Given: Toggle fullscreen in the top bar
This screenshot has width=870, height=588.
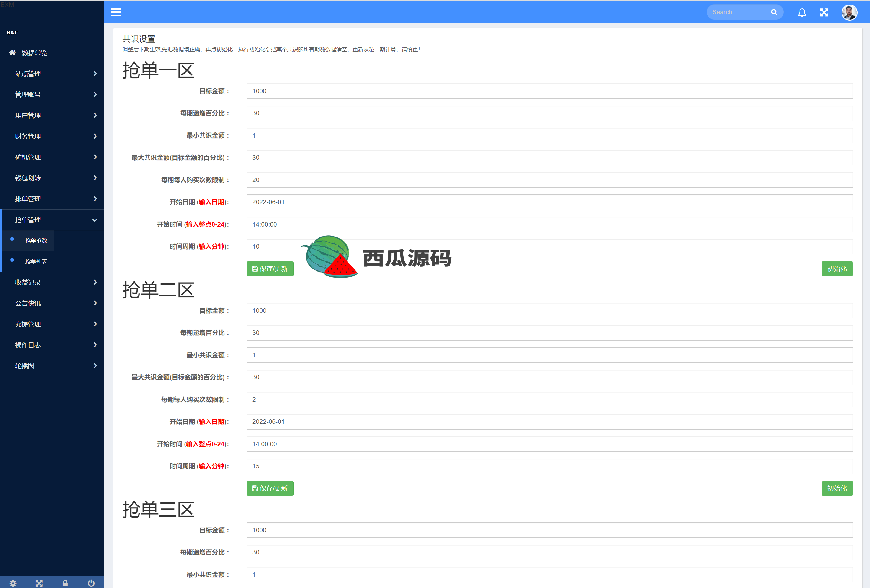Looking at the screenshot, I should (824, 12).
